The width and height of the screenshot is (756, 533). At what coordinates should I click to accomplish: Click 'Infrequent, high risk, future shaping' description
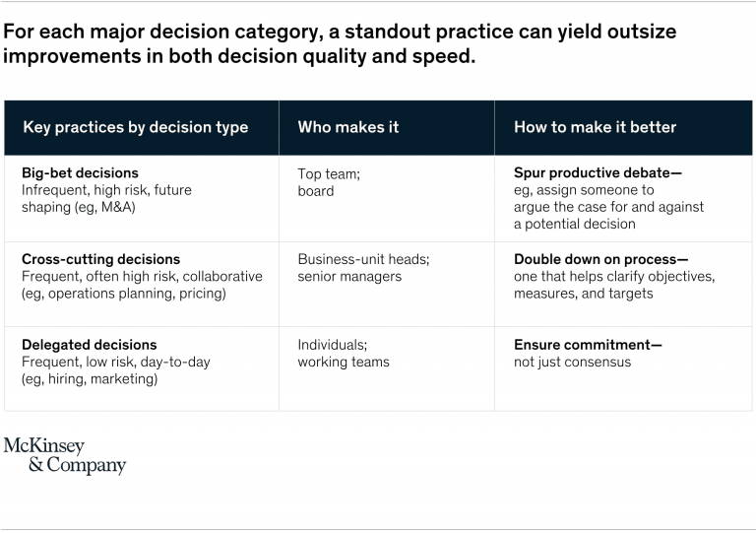pos(106,198)
